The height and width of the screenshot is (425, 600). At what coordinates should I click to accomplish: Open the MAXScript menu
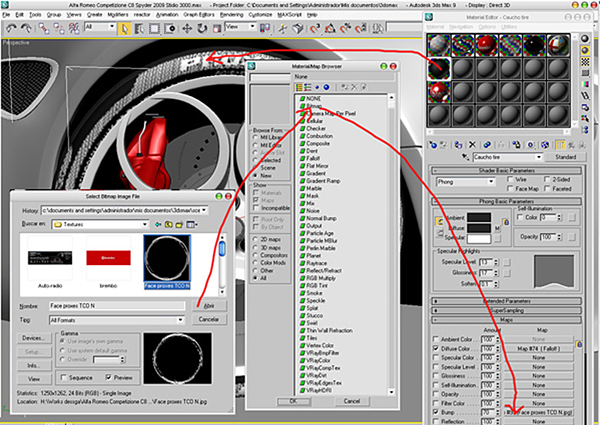290,15
